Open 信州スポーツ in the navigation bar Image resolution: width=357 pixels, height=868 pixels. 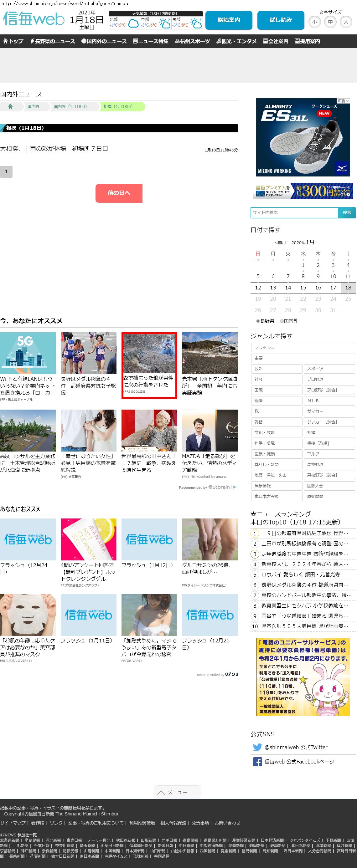[x=192, y=41]
